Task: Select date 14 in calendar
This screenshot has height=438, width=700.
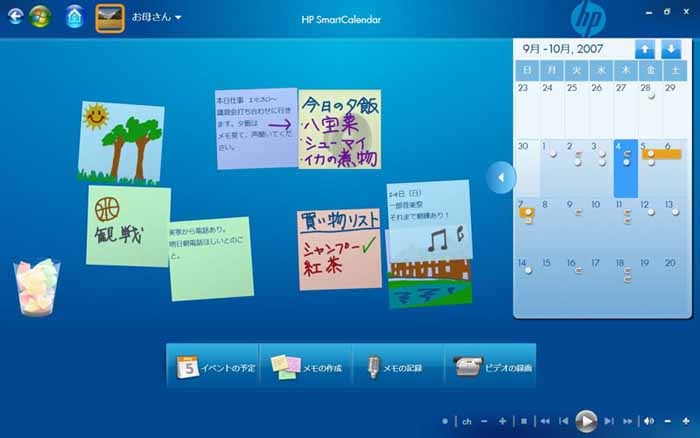Action: coord(527,285)
